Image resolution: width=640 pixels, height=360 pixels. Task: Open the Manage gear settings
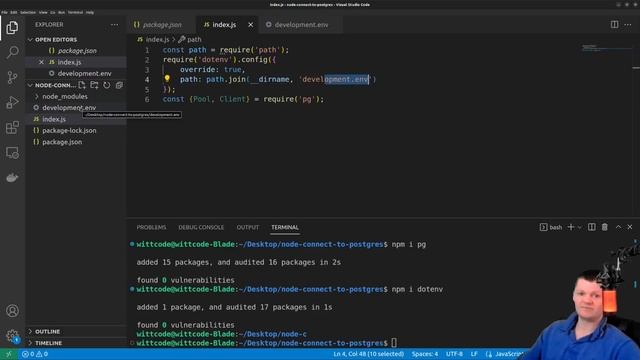[12, 336]
